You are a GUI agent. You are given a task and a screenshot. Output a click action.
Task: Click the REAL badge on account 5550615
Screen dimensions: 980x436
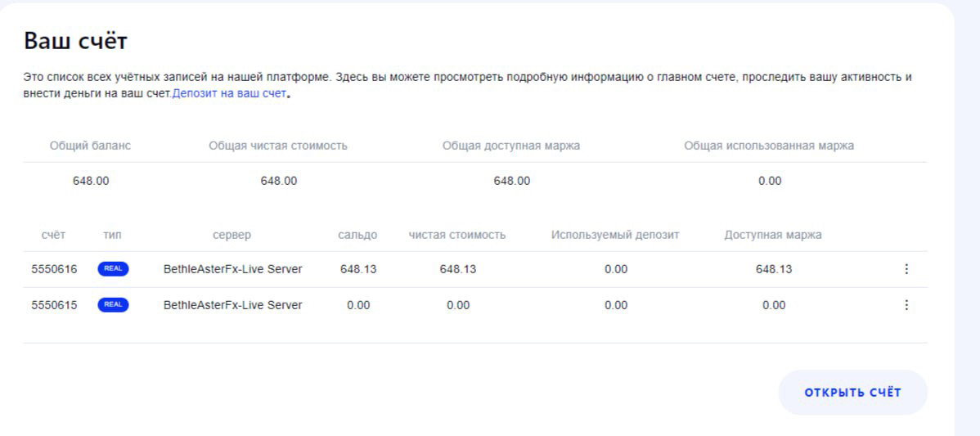113,305
